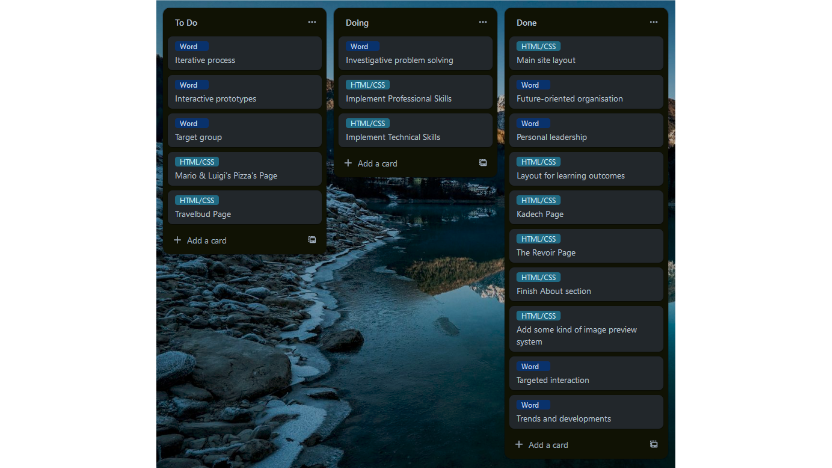The image size is (832, 468).
Task: Click HTML/CSS label on Kadech Page card
Action: click(539, 200)
